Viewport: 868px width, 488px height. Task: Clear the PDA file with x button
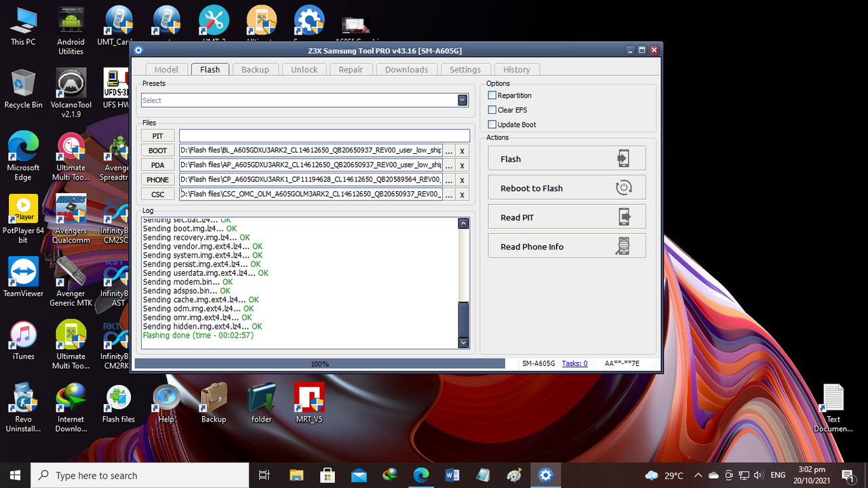click(462, 165)
